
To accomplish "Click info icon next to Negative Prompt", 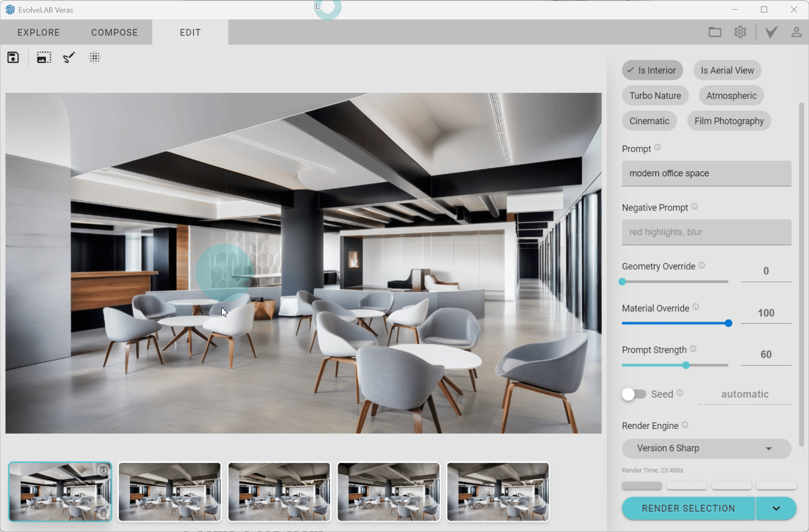I will [x=695, y=207].
